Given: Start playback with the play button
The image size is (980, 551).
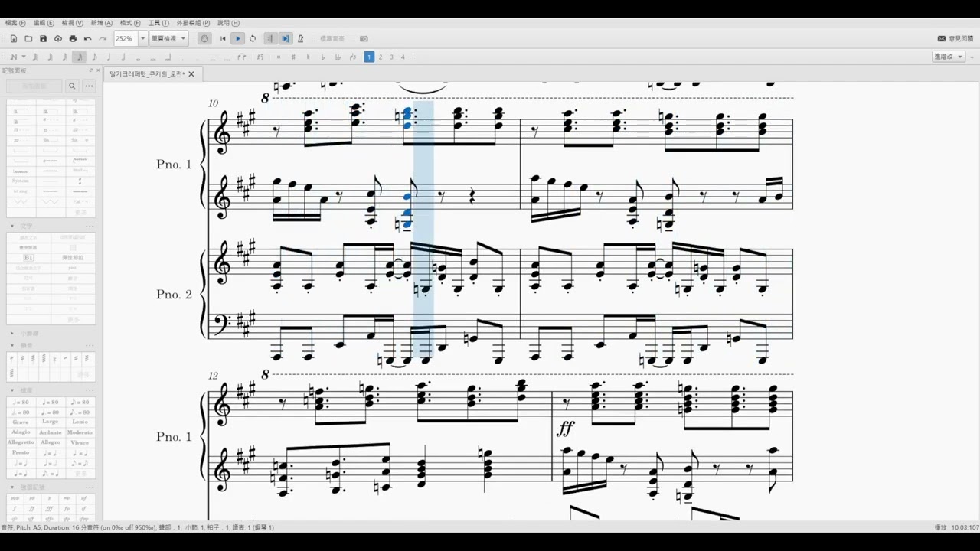Looking at the screenshot, I should pos(237,38).
